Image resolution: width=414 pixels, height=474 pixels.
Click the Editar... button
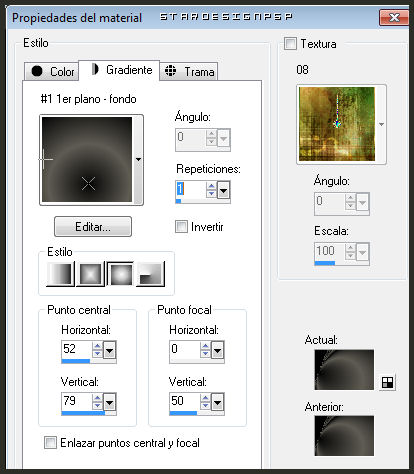coord(93,227)
